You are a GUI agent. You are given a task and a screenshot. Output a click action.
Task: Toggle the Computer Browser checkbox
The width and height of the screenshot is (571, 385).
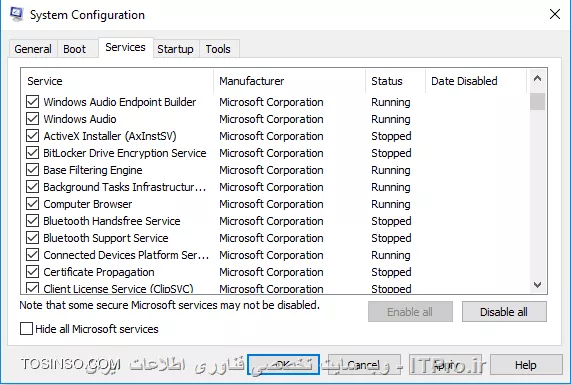pyautogui.click(x=32, y=204)
